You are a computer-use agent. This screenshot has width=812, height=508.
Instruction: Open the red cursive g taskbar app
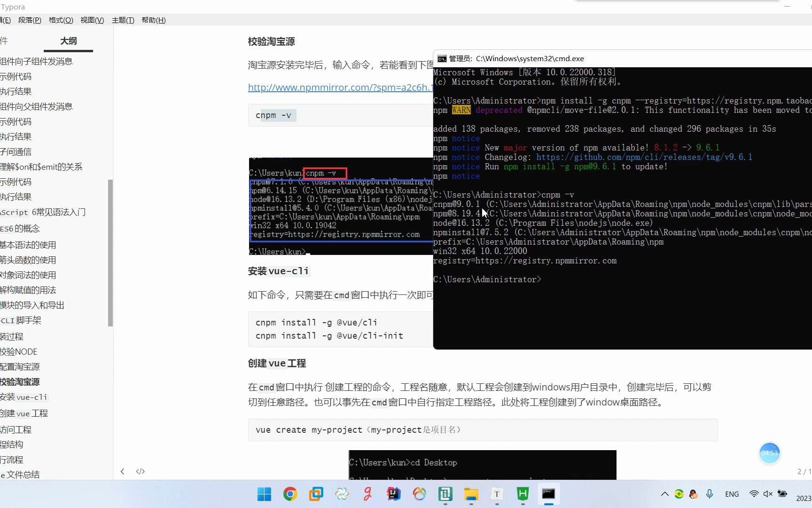367,494
